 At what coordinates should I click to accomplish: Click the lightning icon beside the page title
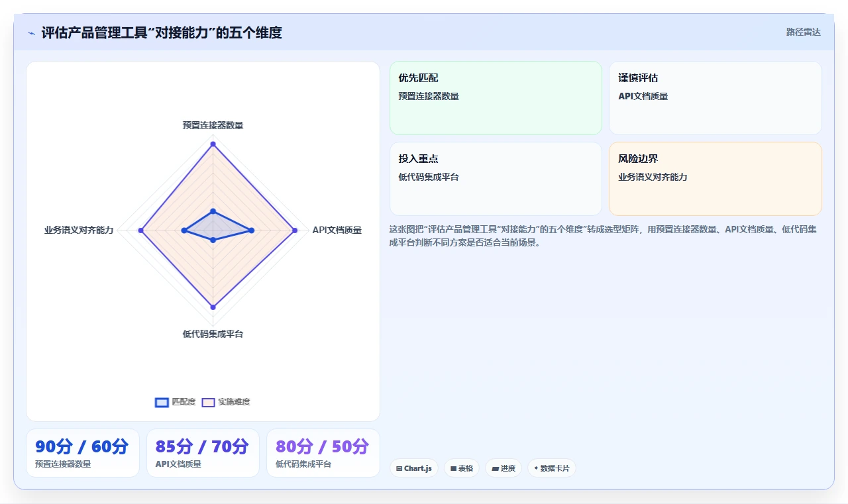point(31,32)
